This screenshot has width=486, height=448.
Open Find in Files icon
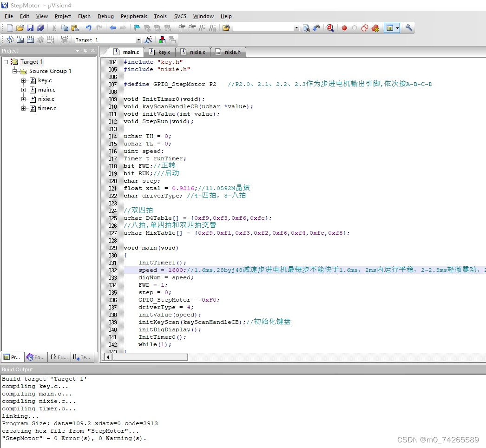[226, 28]
